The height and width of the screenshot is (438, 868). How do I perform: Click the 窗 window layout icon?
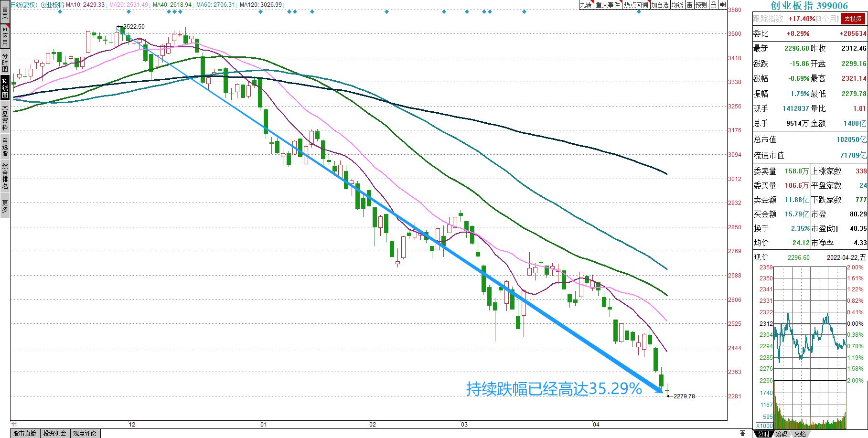tap(689, 5)
